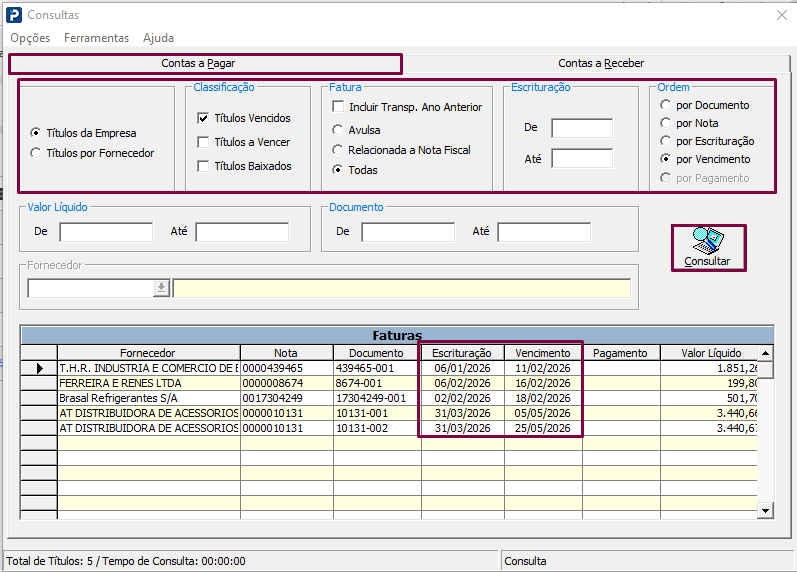Click the Consultar magnifier icon button
The image size is (797, 572).
(709, 248)
